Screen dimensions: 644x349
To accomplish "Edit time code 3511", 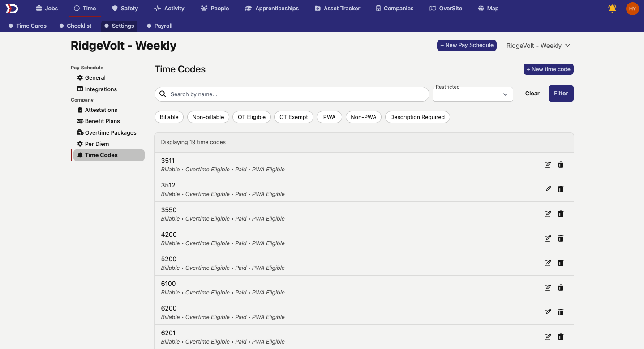I will [548, 165].
